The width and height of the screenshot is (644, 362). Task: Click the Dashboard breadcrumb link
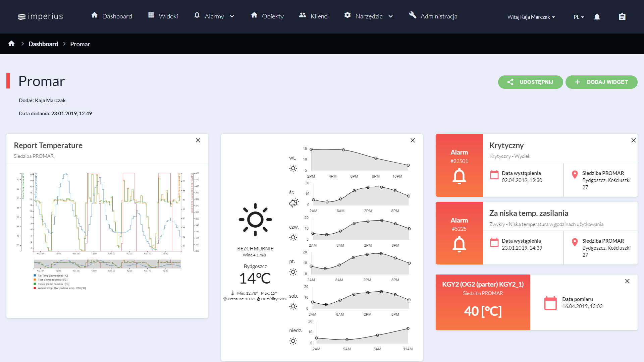tap(43, 44)
